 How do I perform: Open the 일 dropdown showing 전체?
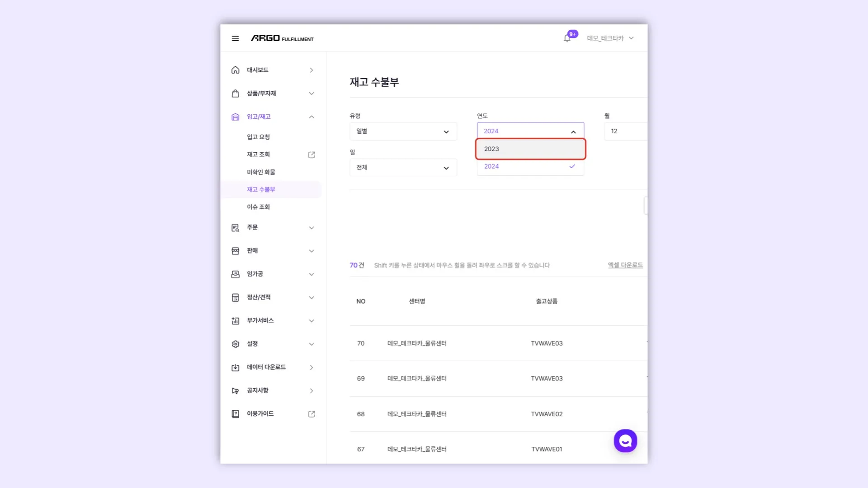pos(403,168)
